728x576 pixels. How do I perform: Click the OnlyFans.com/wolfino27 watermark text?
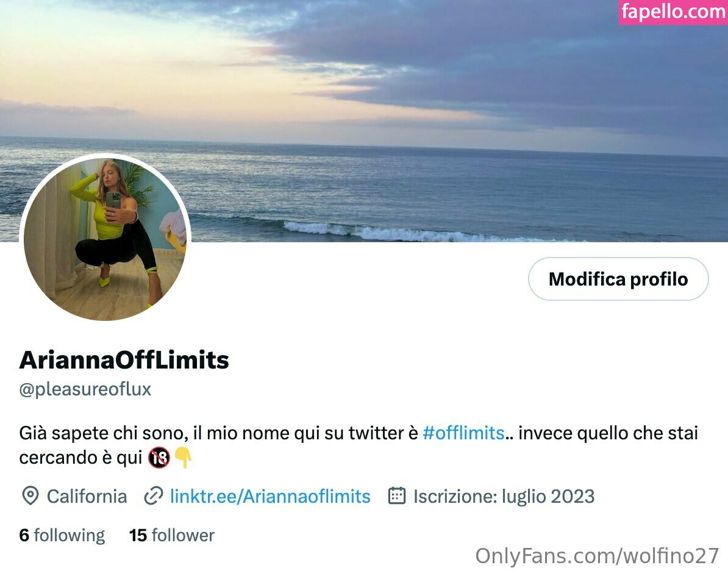click(597, 556)
